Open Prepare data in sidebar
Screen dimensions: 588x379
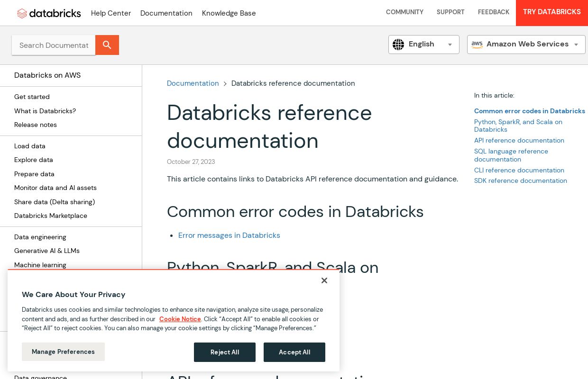34,174
